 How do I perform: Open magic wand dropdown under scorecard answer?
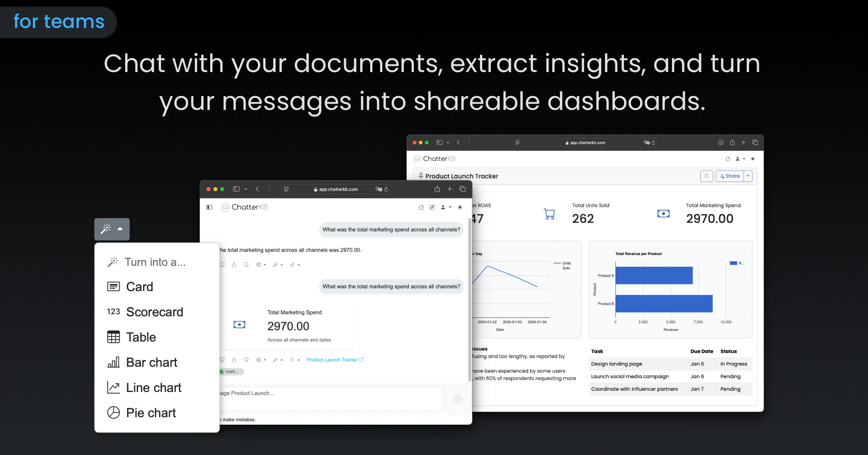coord(278,360)
